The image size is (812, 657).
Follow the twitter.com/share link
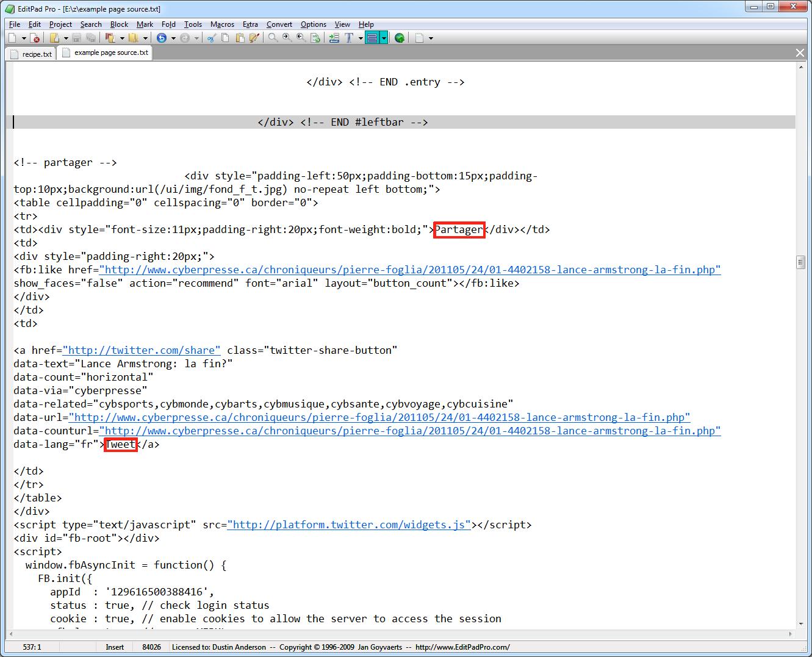click(142, 350)
